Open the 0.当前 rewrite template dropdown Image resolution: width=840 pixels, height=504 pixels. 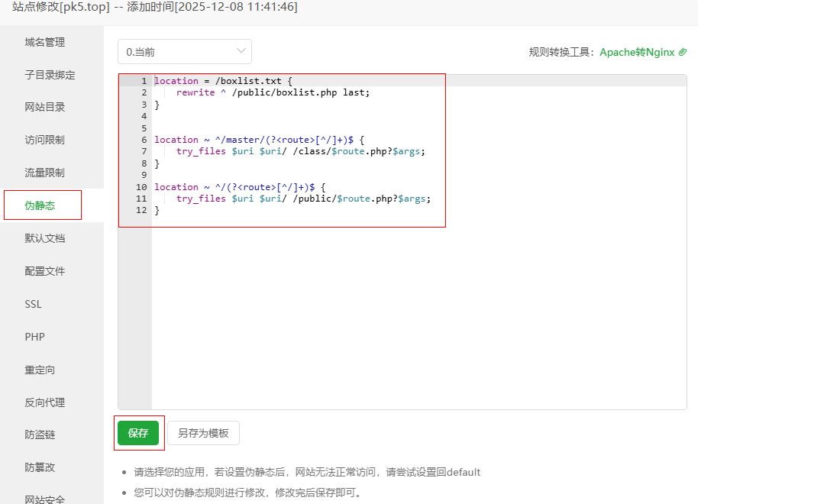(x=184, y=52)
